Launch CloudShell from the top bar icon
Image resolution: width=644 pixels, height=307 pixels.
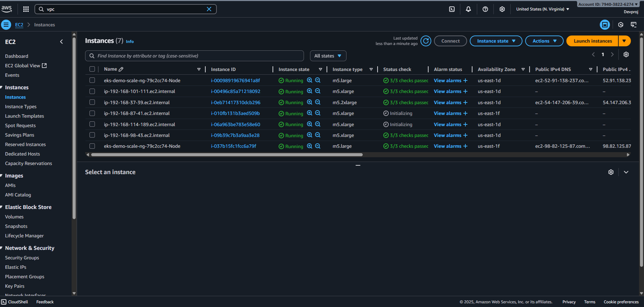point(452,9)
